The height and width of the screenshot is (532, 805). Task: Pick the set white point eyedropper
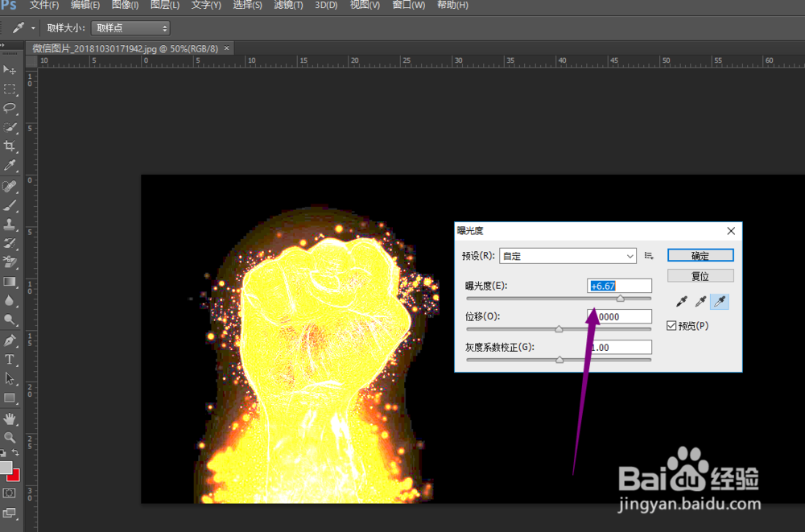coord(719,302)
